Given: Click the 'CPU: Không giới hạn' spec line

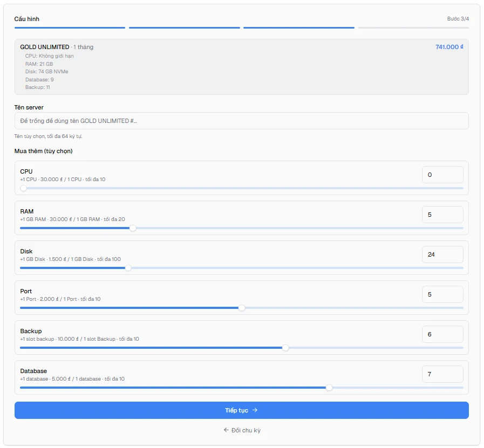Looking at the screenshot, I should click(50, 56).
